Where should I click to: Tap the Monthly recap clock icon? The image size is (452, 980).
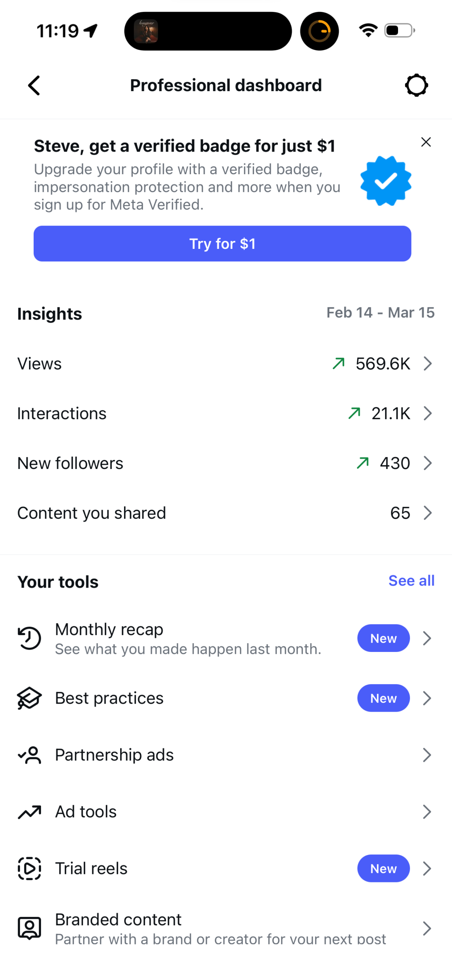[x=29, y=639]
